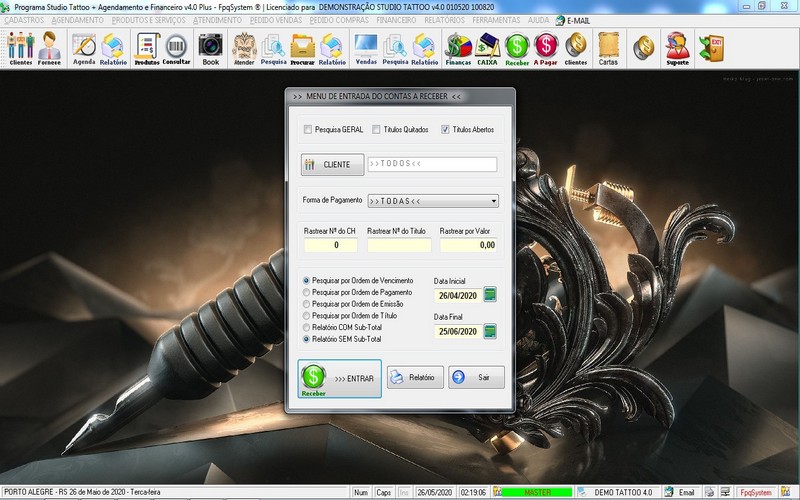Click the Relatório icon left of Finanças
Image resolution: width=800 pixels, height=500 pixels.
tap(424, 48)
